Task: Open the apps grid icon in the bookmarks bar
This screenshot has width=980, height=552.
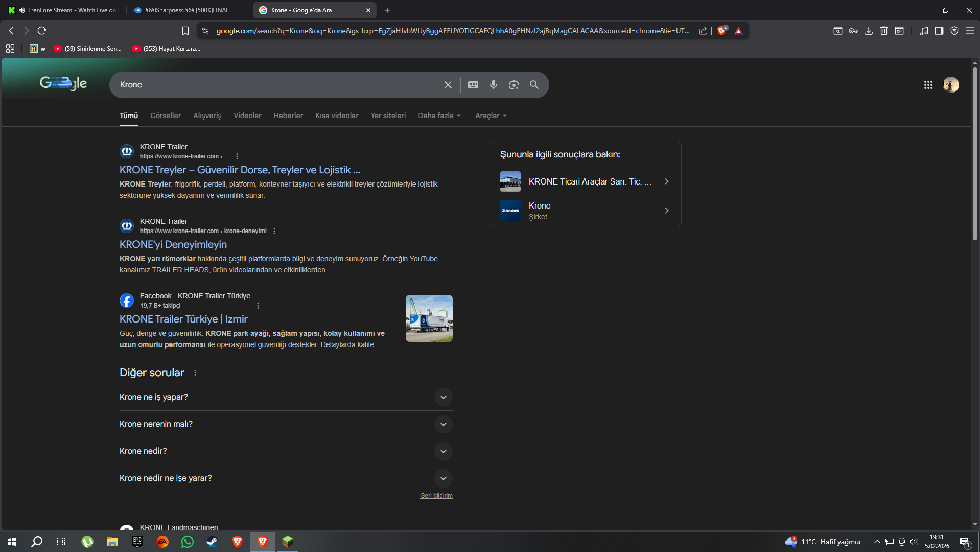Action: pyautogui.click(x=10, y=49)
